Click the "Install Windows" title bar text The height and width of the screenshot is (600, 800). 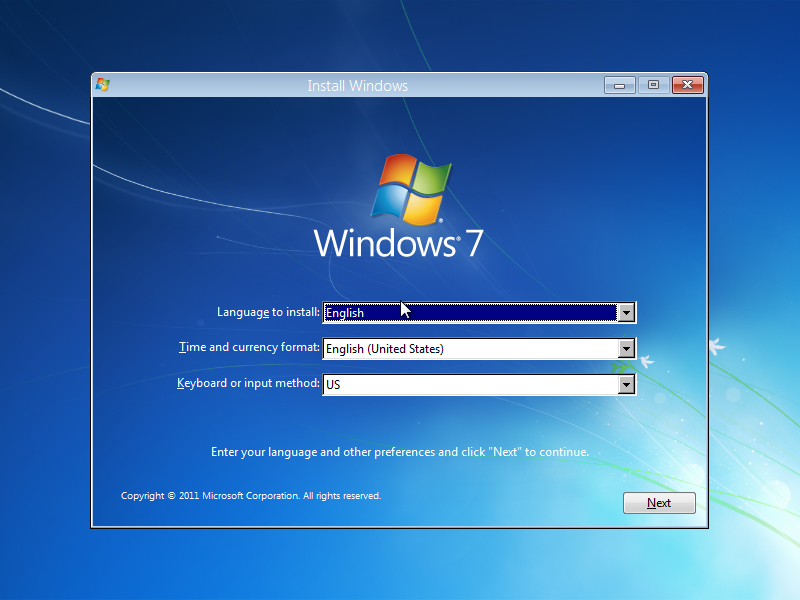358,86
